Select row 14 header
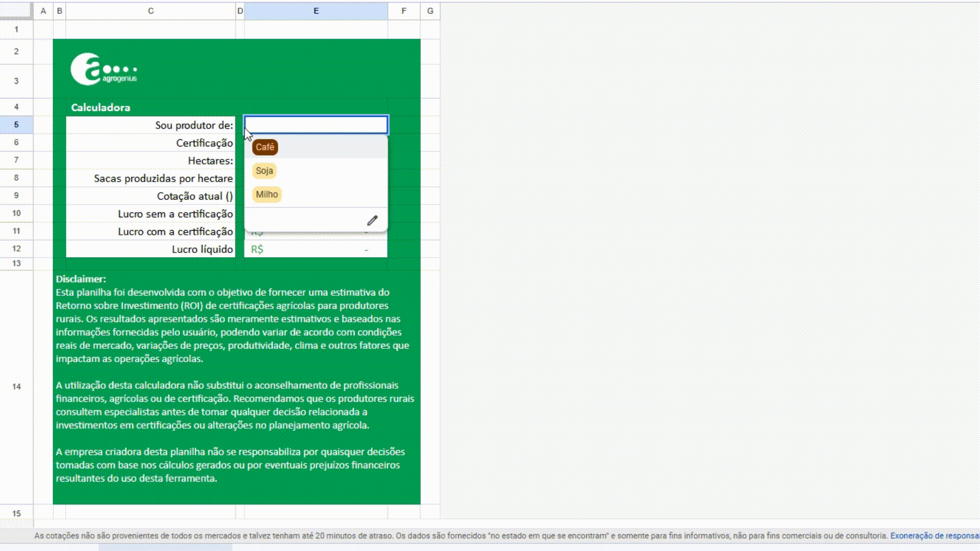This screenshot has height=551, width=980. click(x=16, y=386)
